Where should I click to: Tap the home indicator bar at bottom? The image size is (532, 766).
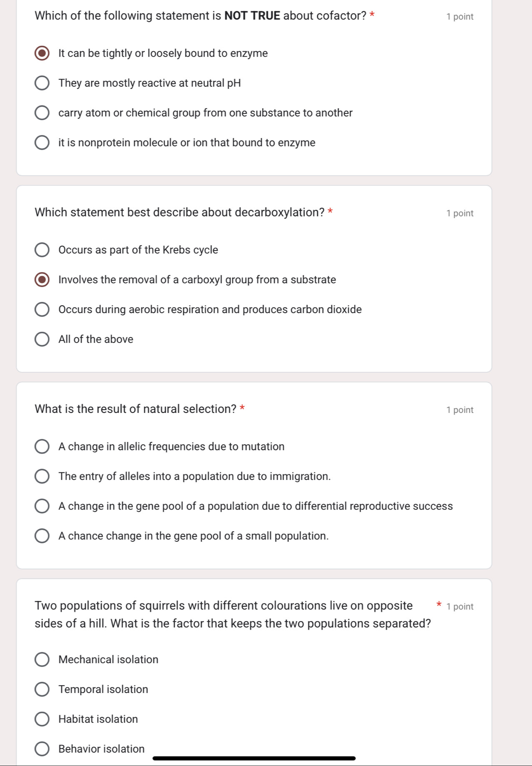[x=254, y=758]
